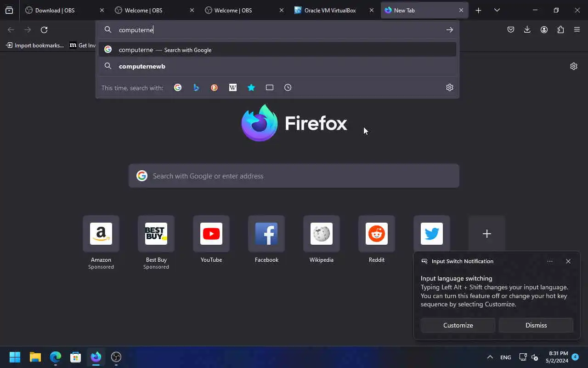Search History with the clock icon
The width and height of the screenshot is (588, 368).
pyautogui.click(x=288, y=87)
